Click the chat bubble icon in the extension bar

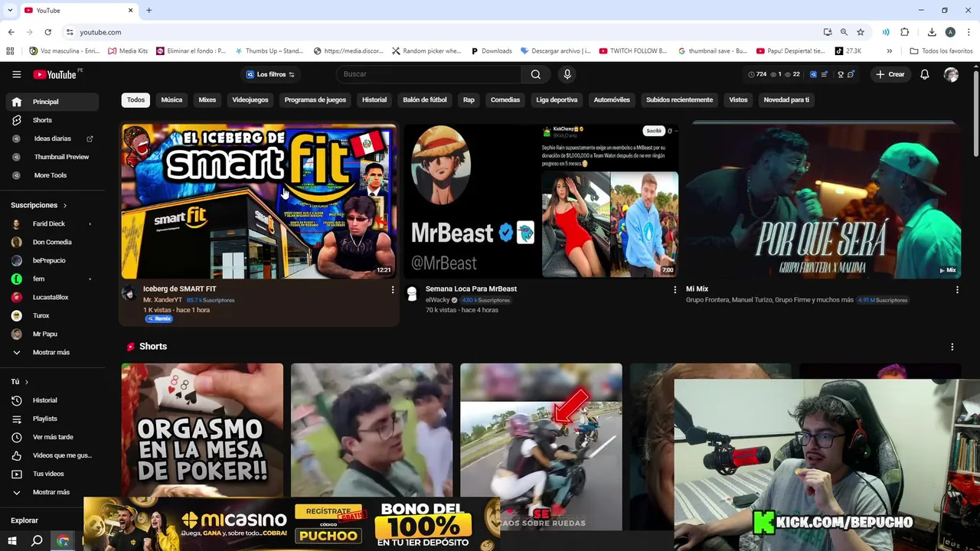click(x=851, y=74)
